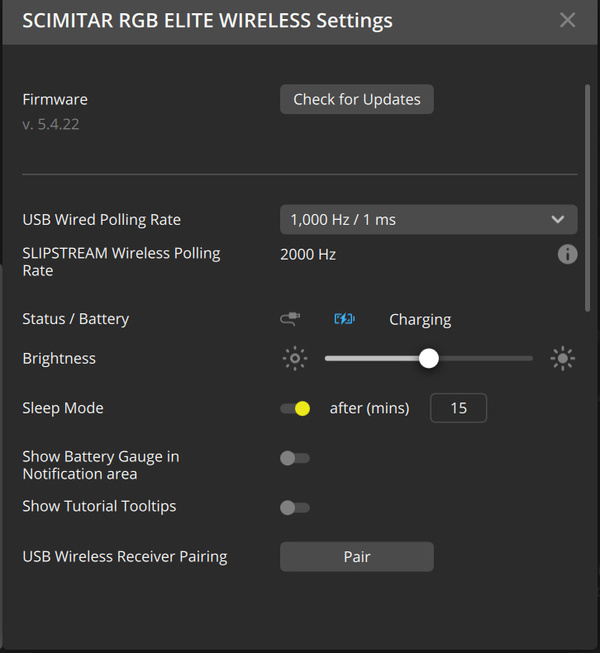Click the right end of brightness track
The width and height of the screenshot is (600, 653).
[528, 359]
